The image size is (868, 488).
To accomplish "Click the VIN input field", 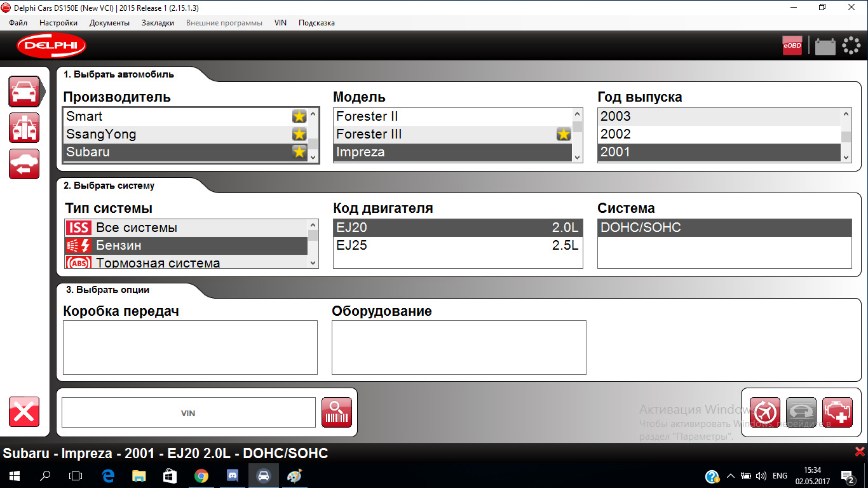I will pos(188,412).
